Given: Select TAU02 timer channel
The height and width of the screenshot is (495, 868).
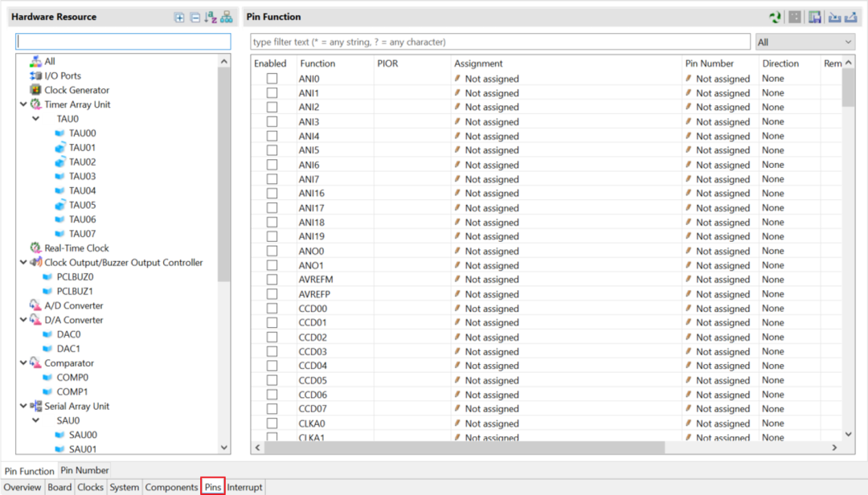Looking at the screenshot, I should click(x=82, y=162).
